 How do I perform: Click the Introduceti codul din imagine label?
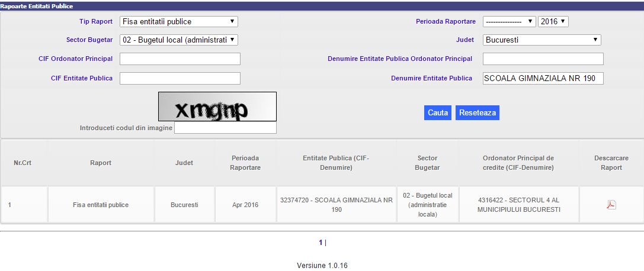(x=126, y=128)
